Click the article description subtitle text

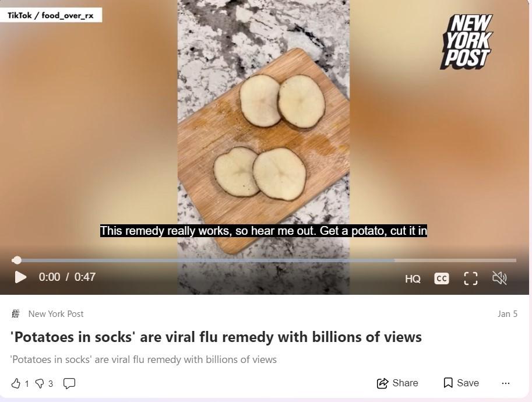[x=143, y=359]
